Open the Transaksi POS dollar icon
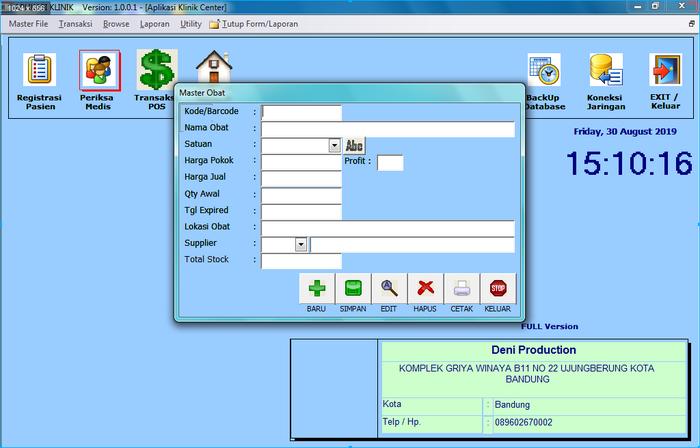700x448 pixels. click(x=156, y=70)
